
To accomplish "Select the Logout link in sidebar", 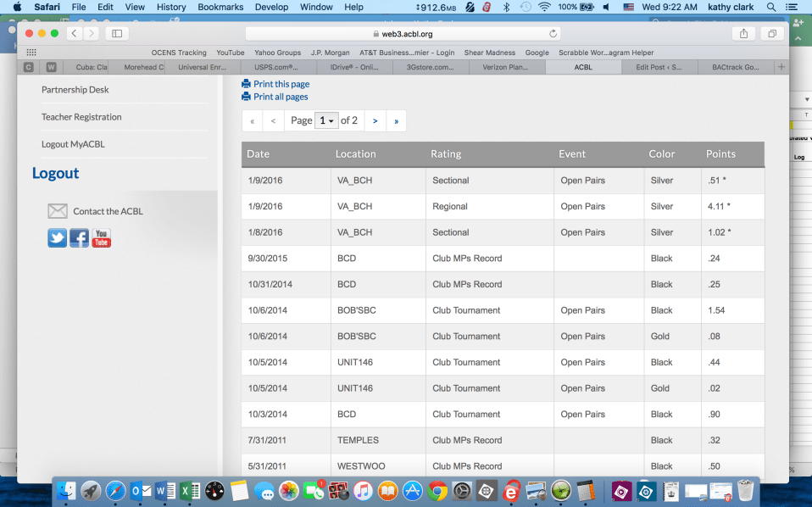I will click(x=55, y=173).
